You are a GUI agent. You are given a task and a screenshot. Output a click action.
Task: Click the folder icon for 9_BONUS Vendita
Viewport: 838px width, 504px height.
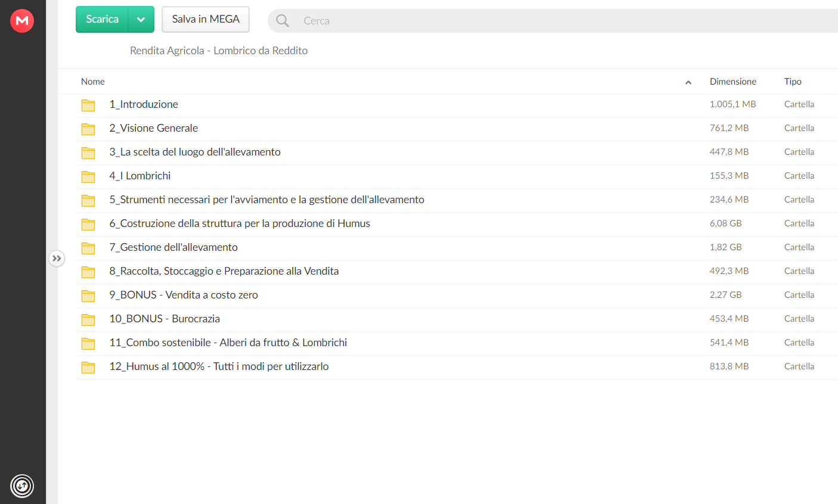tap(88, 296)
